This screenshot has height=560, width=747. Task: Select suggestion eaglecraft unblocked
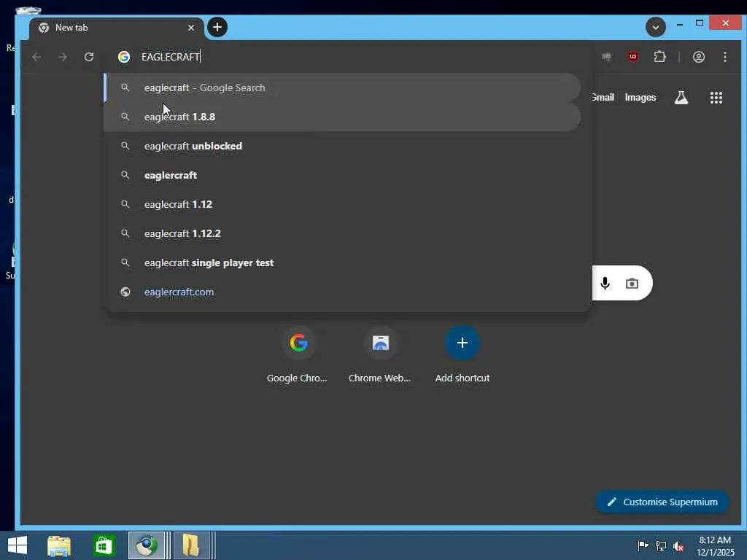tap(342, 146)
